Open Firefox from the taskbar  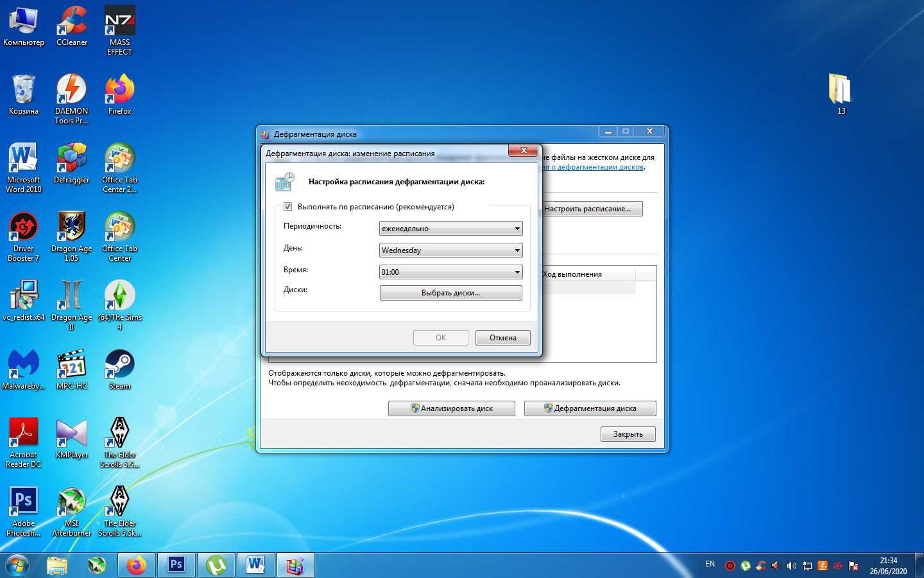point(136,565)
